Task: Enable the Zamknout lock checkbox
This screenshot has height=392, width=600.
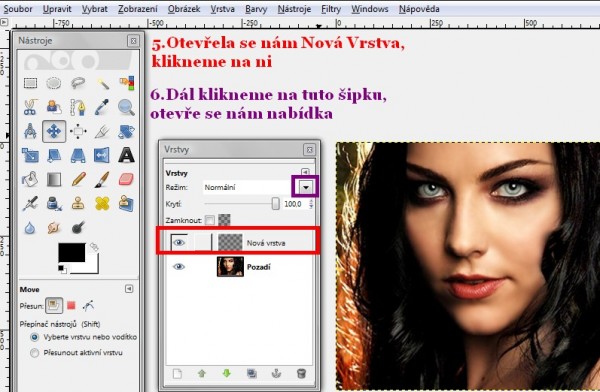Action: pyautogui.click(x=210, y=220)
